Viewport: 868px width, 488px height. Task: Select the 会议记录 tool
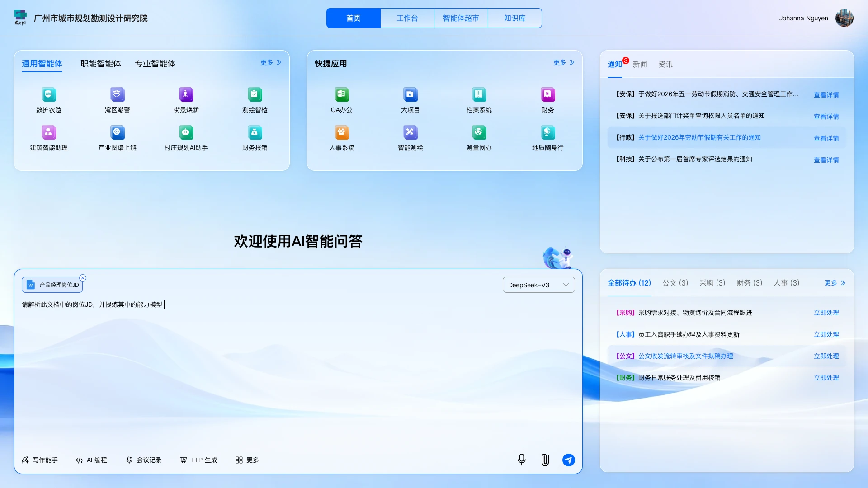pyautogui.click(x=144, y=460)
